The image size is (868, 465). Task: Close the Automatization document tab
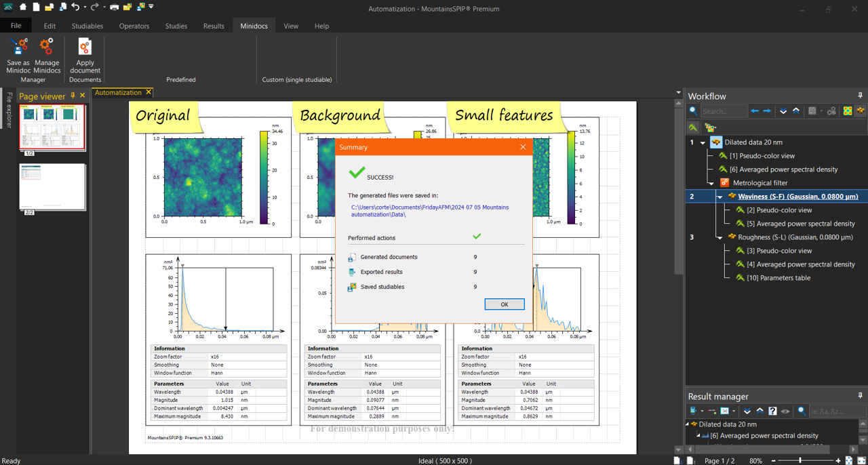[x=149, y=92]
